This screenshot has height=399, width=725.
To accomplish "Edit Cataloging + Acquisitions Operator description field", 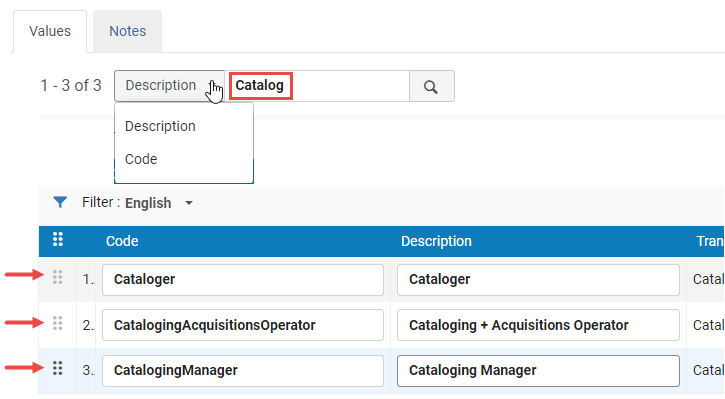I will (x=538, y=325).
